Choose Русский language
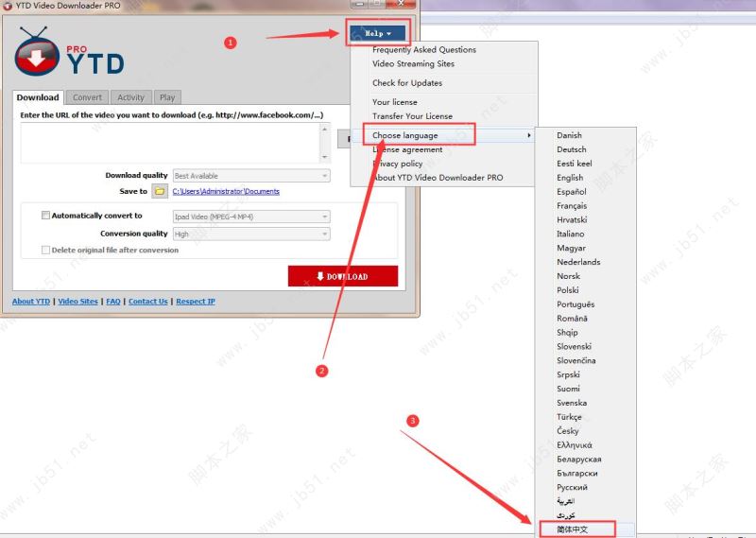 (585, 487)
